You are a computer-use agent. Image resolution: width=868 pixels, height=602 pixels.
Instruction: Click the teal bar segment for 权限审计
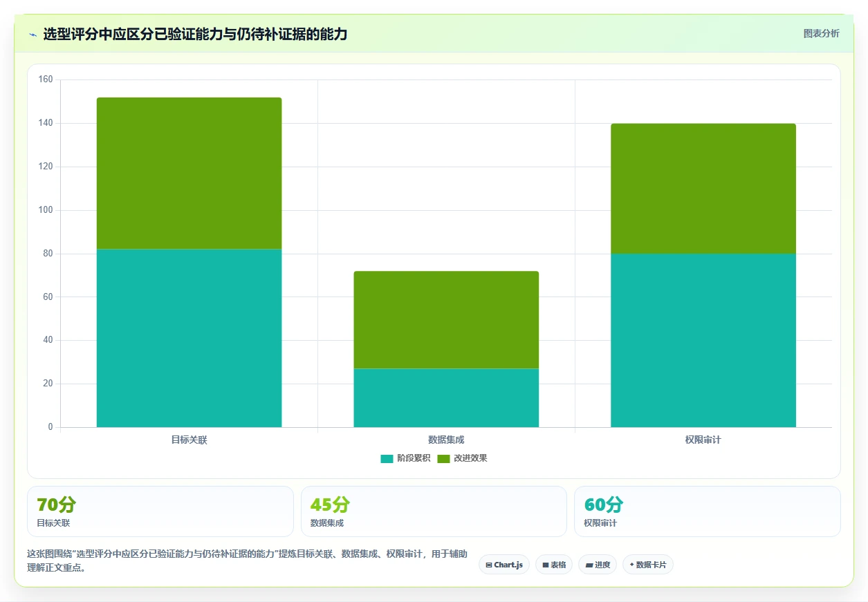click(x=703, y=340)
